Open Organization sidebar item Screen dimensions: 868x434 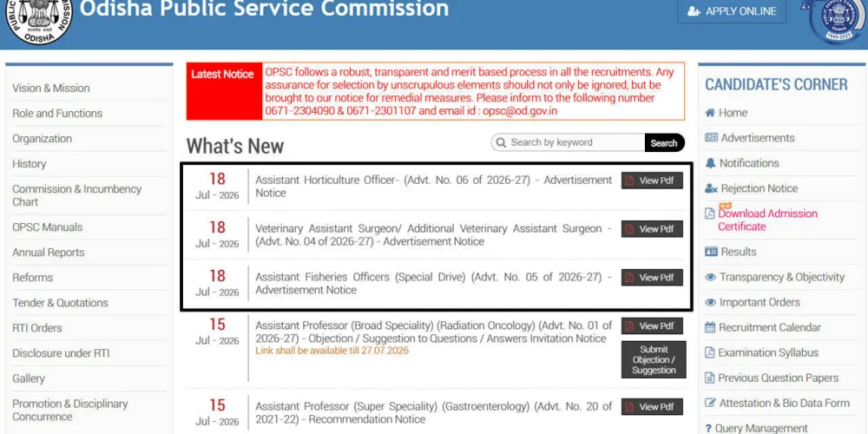tap(42, 138)
